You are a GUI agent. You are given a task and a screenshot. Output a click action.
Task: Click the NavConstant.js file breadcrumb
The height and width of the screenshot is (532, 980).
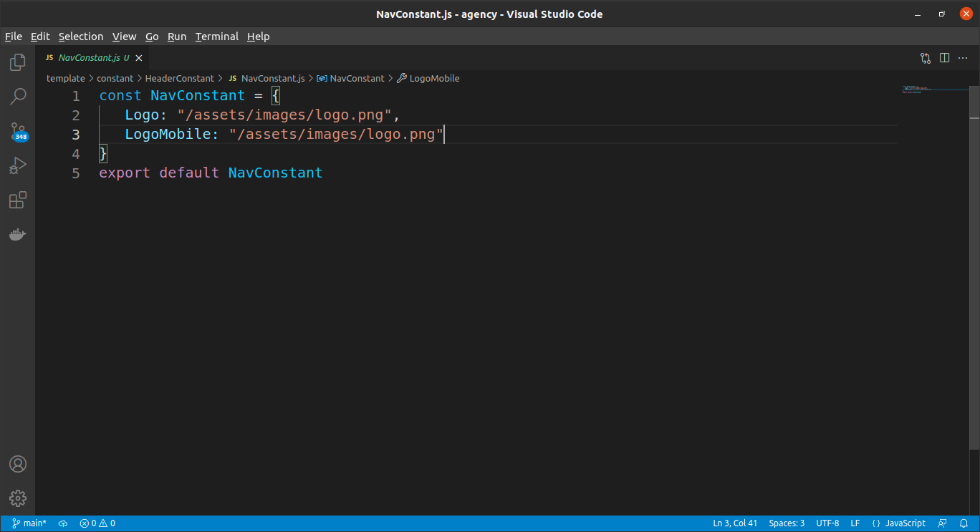pyautogui.click(x=266, y=79)
